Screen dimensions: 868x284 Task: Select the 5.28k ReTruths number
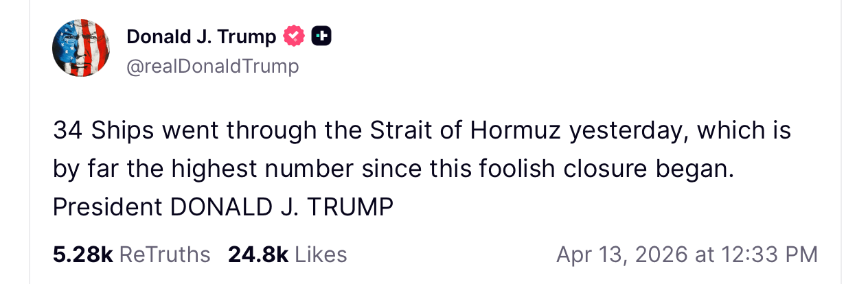click(82, 255)
